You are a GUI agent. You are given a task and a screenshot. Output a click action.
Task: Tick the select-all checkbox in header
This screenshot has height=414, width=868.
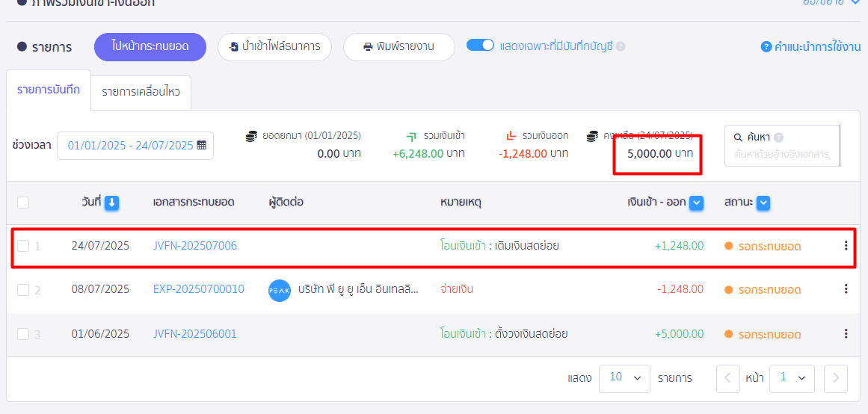(x=22, y=203)
